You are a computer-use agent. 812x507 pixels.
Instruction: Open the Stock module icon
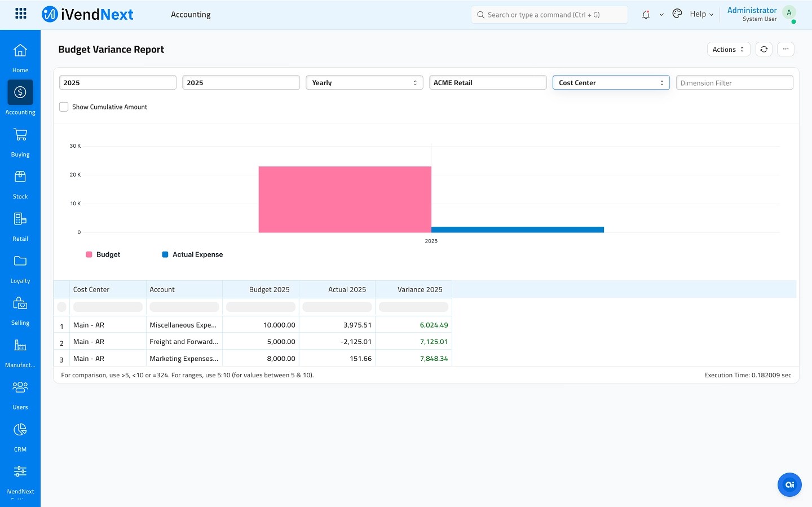point(20,177)
